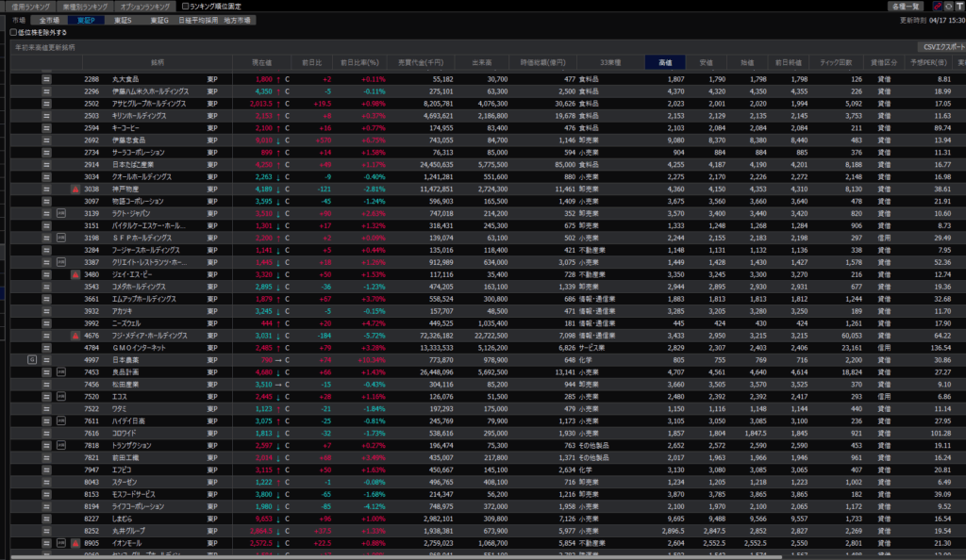Switch to オプションランキング tab
This screenshot has width=966, height=560.
coord(144,7)
